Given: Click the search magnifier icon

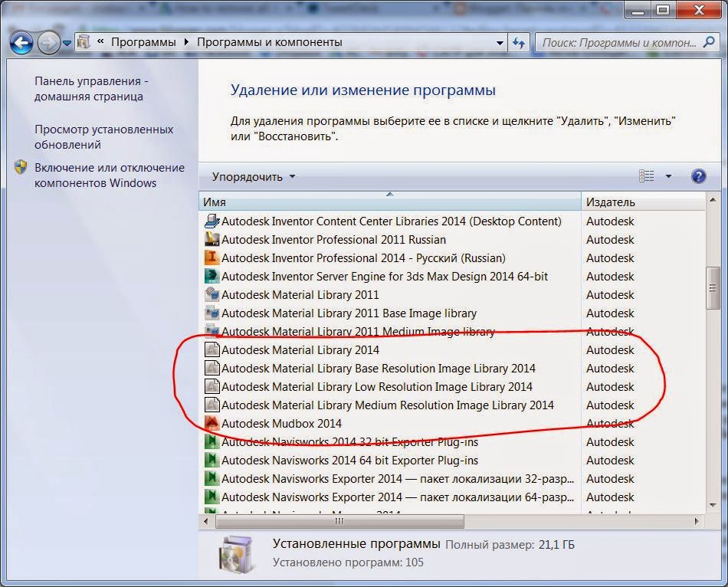Looking at the screenshot, I should tap(709, 42).
